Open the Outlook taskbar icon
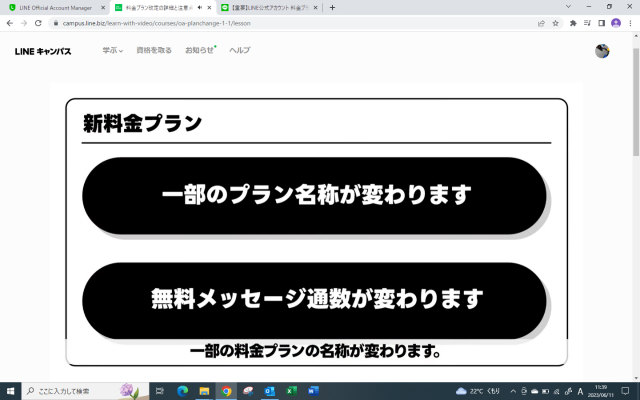The image size is (640, 400). [x=269, y=391]
